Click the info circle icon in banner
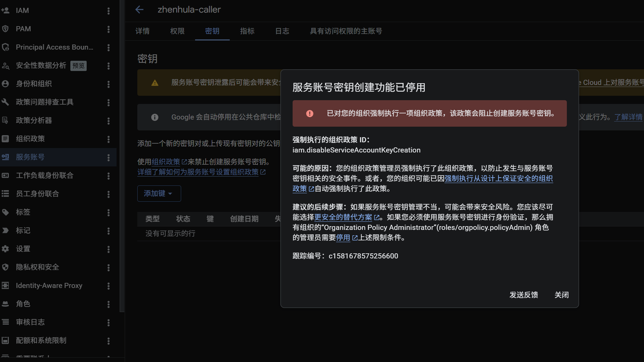 [155, 117]
